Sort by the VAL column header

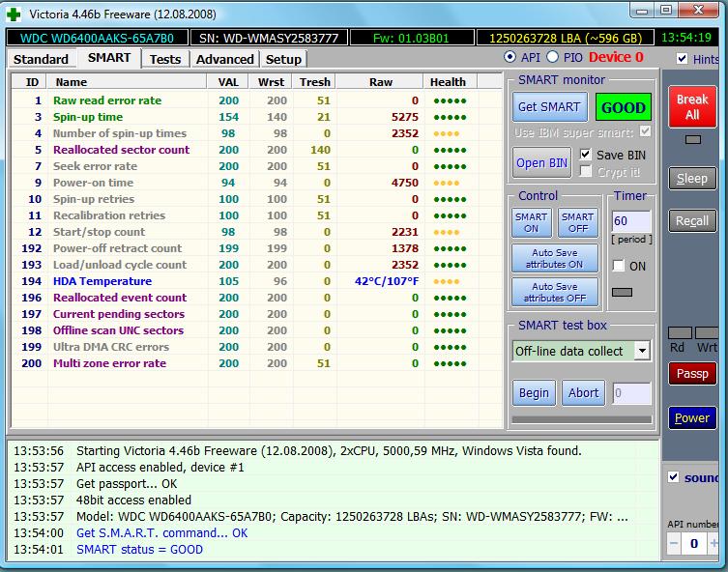(228, 82)
